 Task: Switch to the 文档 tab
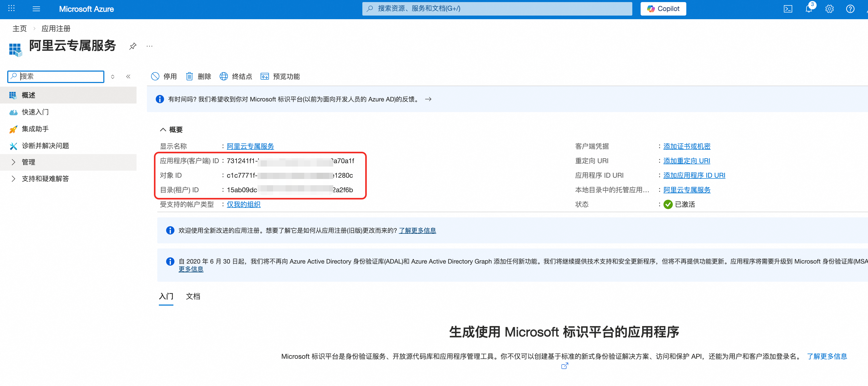193,297
